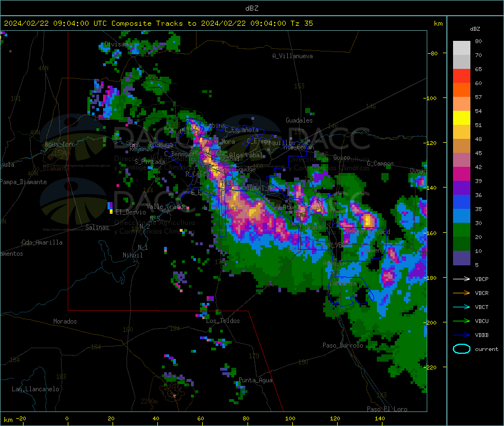504x426 pixels.
Task: Click the '-80' tick on right km axis
Action: tap(433, 53)
